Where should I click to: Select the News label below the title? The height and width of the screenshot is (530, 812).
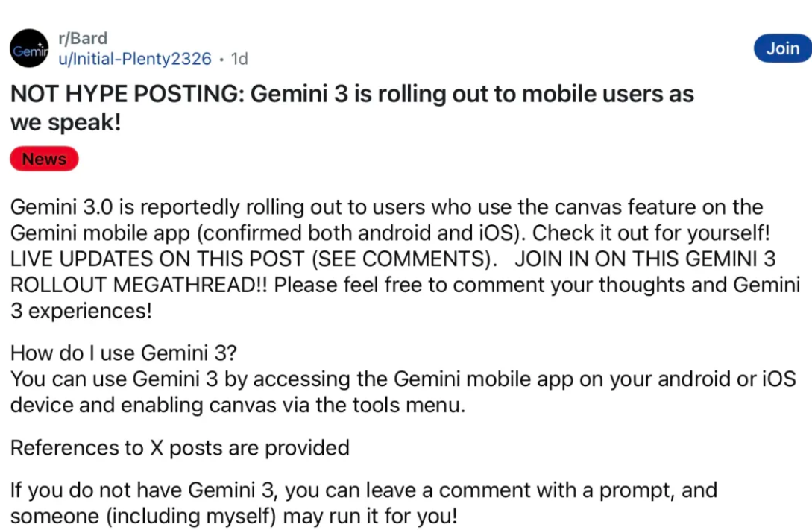[x=43, y=158]
